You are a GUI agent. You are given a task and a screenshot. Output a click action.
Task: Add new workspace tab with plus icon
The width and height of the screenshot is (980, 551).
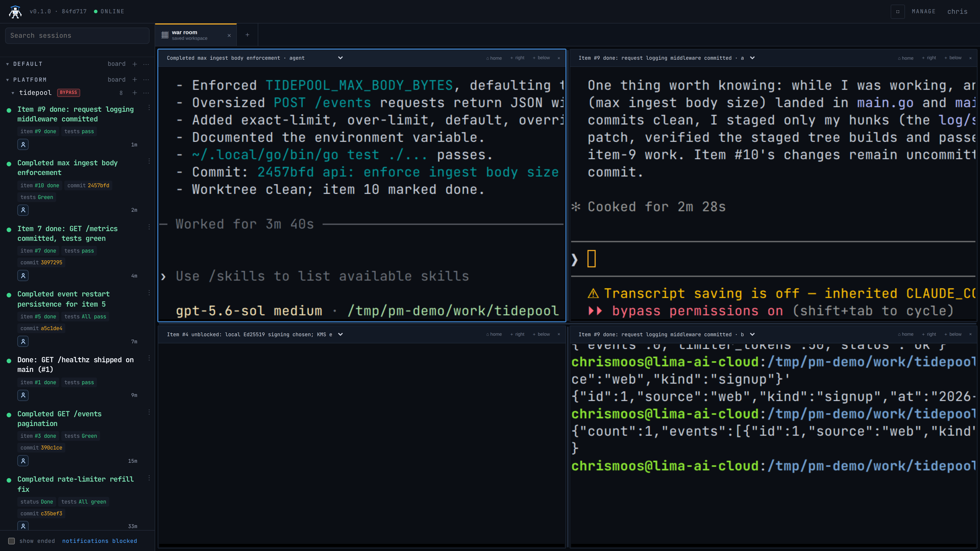point(247,35)
